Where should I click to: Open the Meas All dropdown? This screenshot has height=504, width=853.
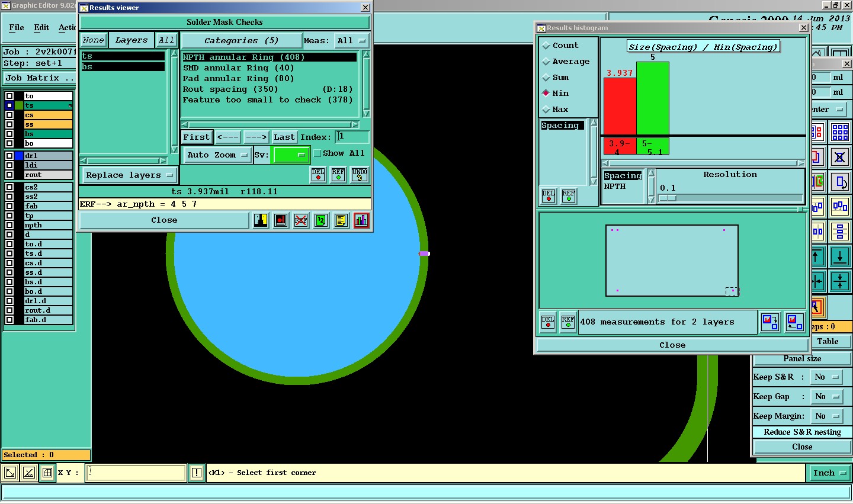pyautogui.click(x=351, y=41)
